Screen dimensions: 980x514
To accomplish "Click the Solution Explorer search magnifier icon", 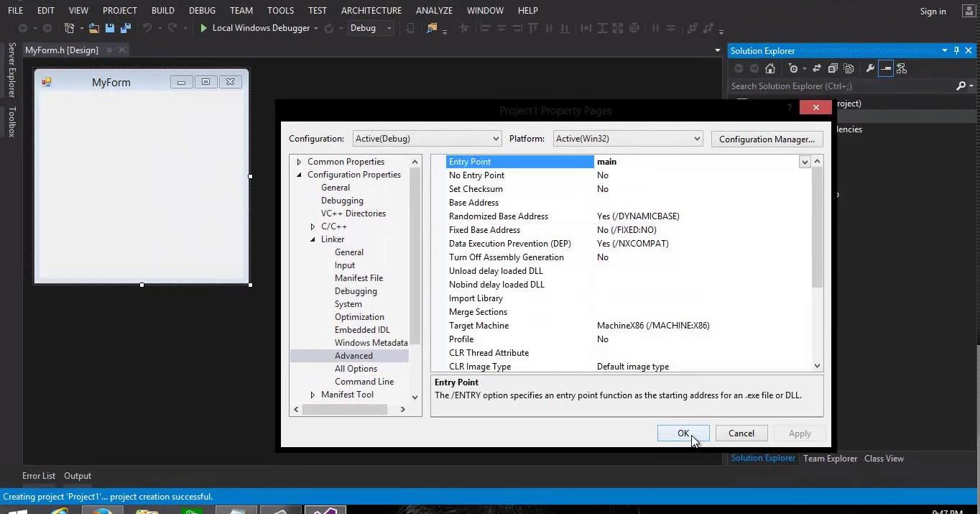I will (961, 86).
